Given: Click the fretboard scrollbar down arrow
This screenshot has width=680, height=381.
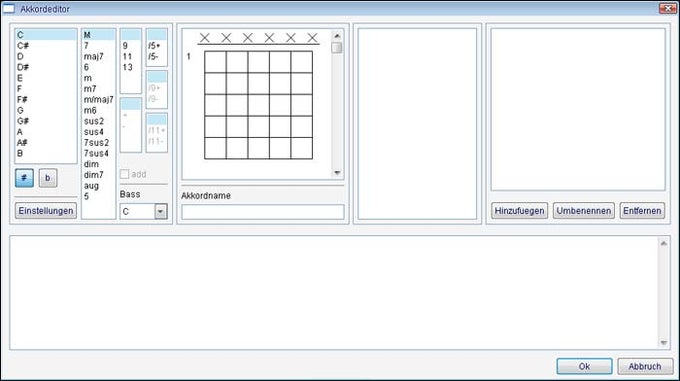Looking at the screenshot, I should (337, 173).
